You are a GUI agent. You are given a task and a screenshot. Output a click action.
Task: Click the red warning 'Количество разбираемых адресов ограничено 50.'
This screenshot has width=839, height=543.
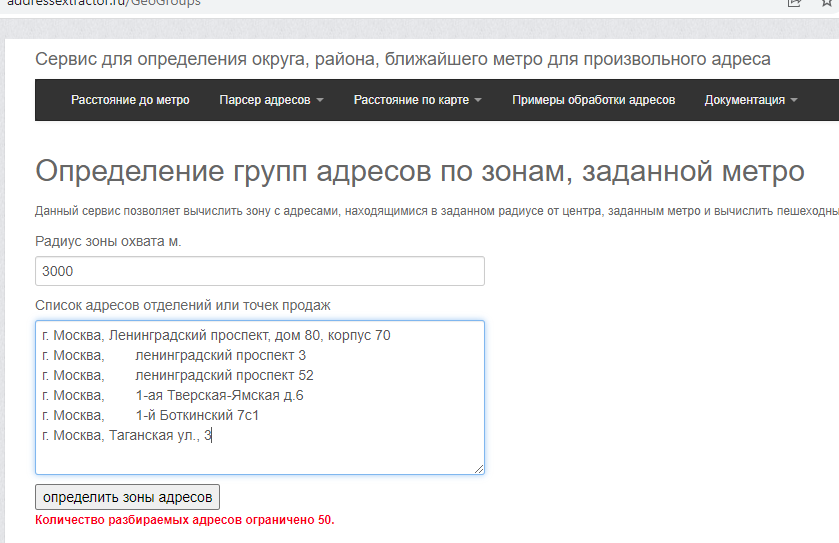coord(185,520)
